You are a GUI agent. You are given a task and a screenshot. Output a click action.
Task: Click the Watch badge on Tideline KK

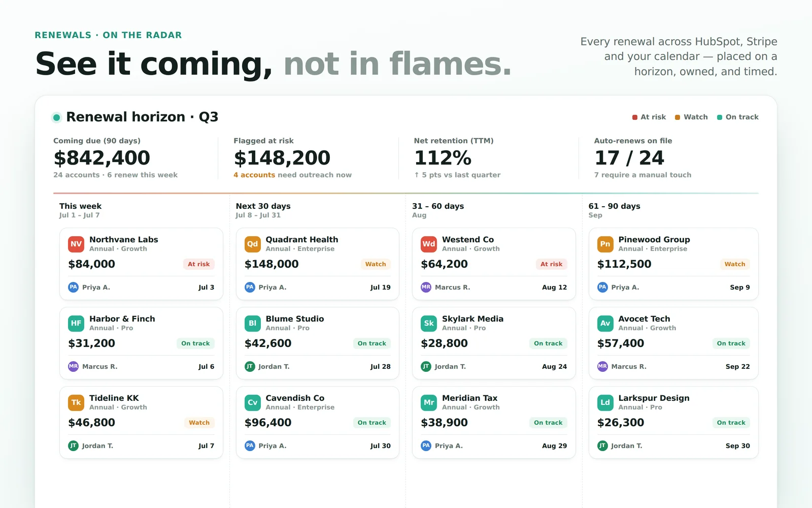pyautogui.click(x=199, y=423)
